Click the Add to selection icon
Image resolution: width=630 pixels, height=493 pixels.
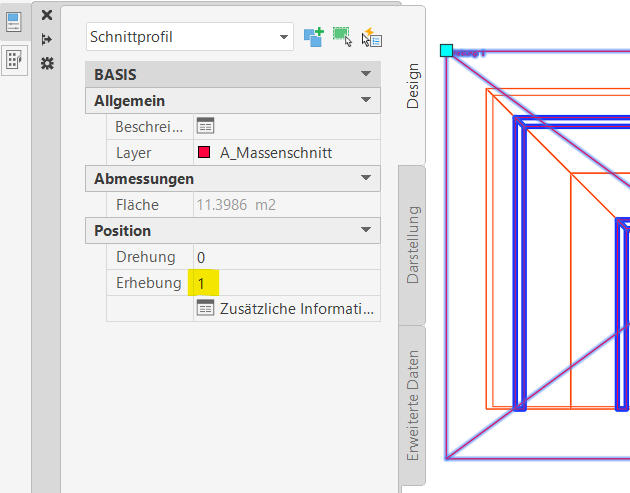(314, 37)
